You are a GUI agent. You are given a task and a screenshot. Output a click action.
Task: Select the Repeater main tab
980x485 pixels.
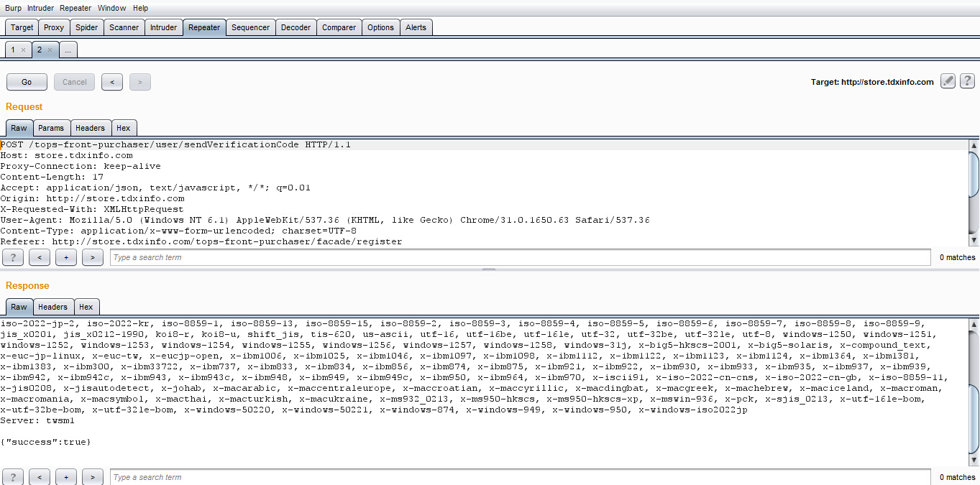[x=204, y=27]
